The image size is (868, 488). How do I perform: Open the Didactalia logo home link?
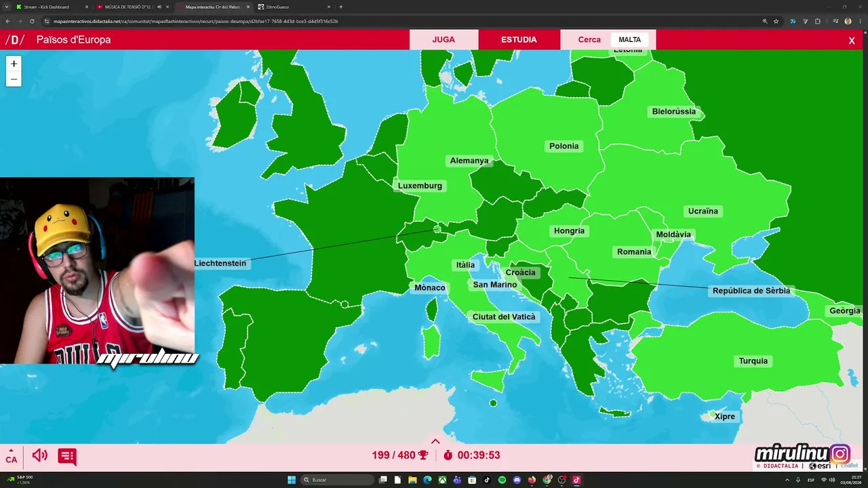15,40
